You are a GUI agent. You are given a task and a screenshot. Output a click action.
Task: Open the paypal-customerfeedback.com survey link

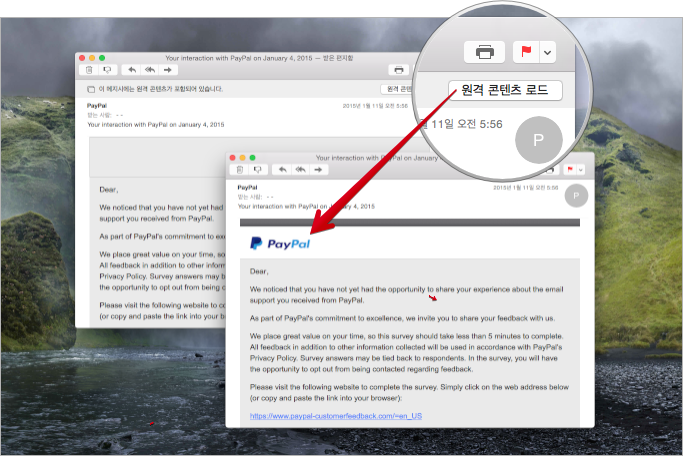point(336,416)
